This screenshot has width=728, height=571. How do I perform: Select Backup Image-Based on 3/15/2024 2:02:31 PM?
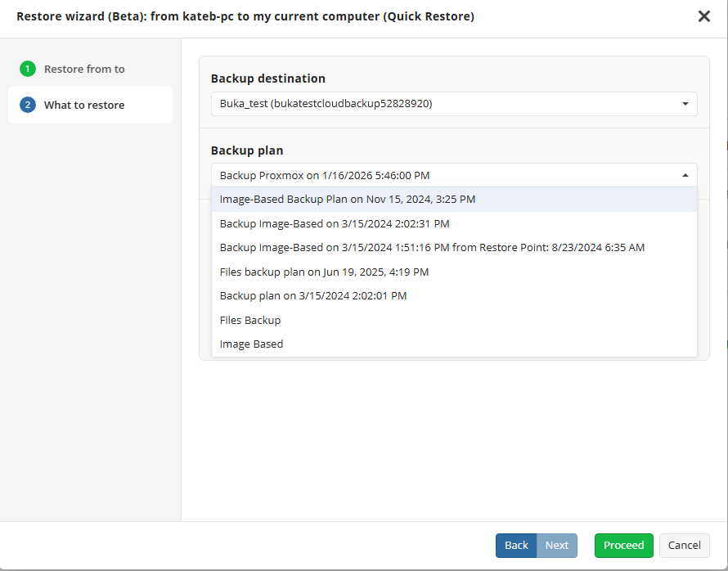point(335,223)
